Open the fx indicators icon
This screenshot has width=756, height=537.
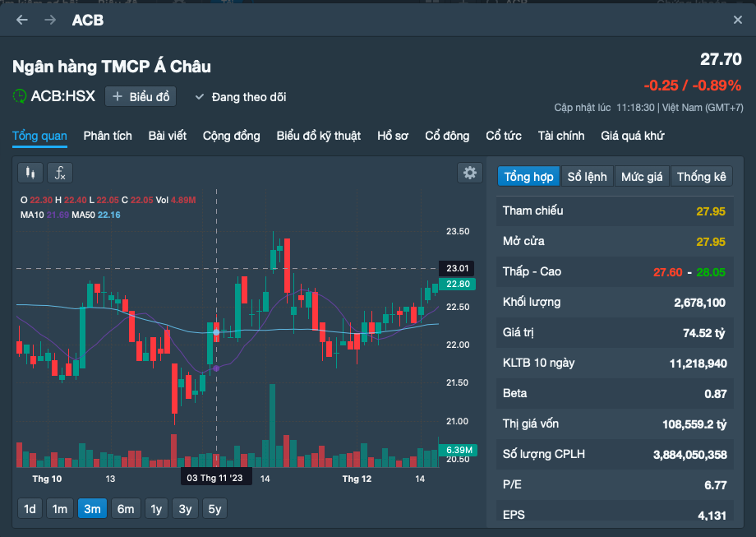click(x=60, y=173)
